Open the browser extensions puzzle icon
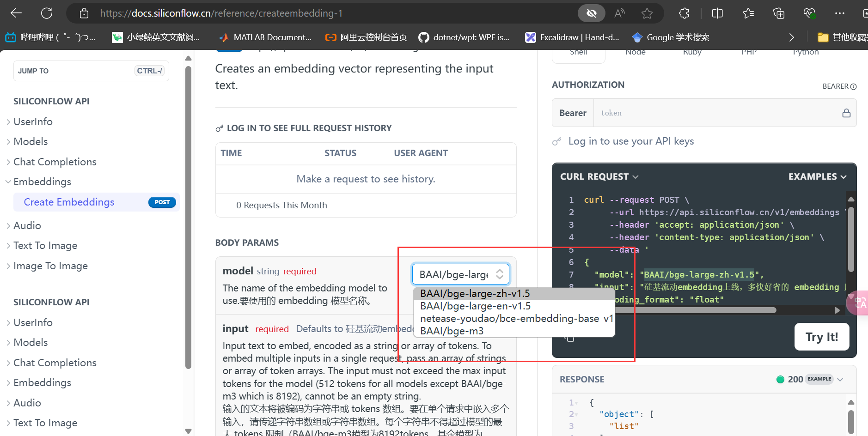The width and height of the screenshot is (868, 436). [x=685, y=13]
